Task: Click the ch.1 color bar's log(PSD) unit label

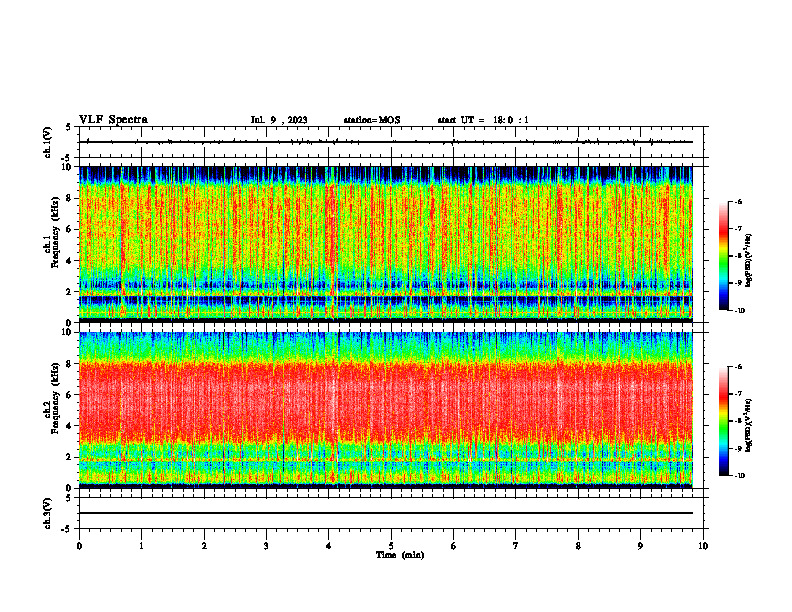Action: click(749, 260)
